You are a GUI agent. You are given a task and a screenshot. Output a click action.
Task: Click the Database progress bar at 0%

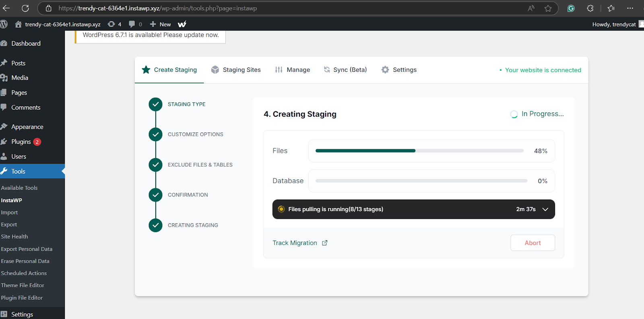[421, 181]
